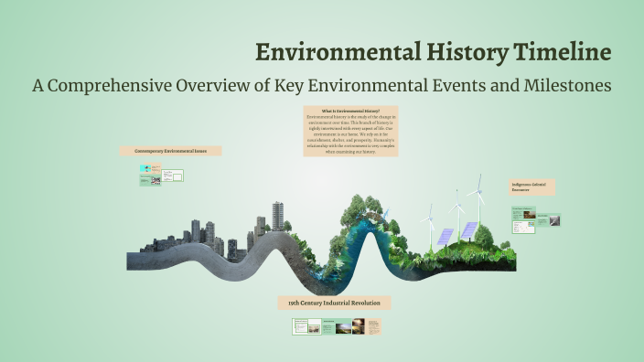Open the 'What Is Environmental History?' text box
The width and height of the screenshot is (644, 362).
(350, 132)
